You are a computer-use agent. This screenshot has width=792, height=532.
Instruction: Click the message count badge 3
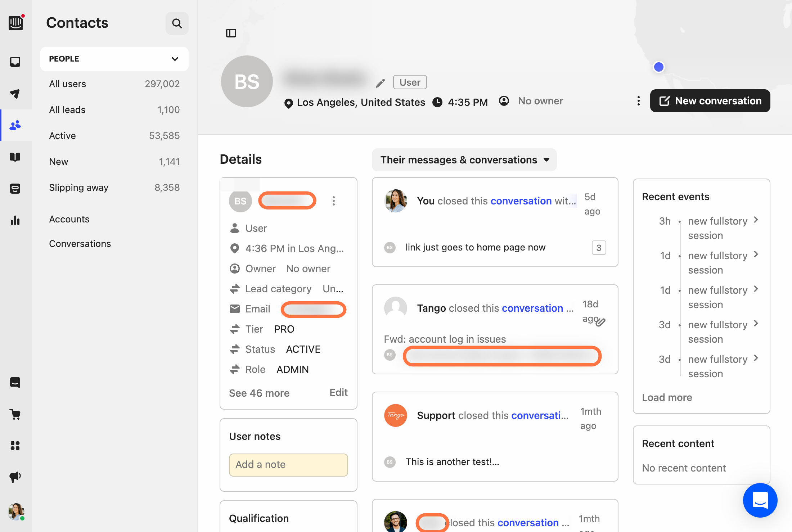click(x=599, y=248)
